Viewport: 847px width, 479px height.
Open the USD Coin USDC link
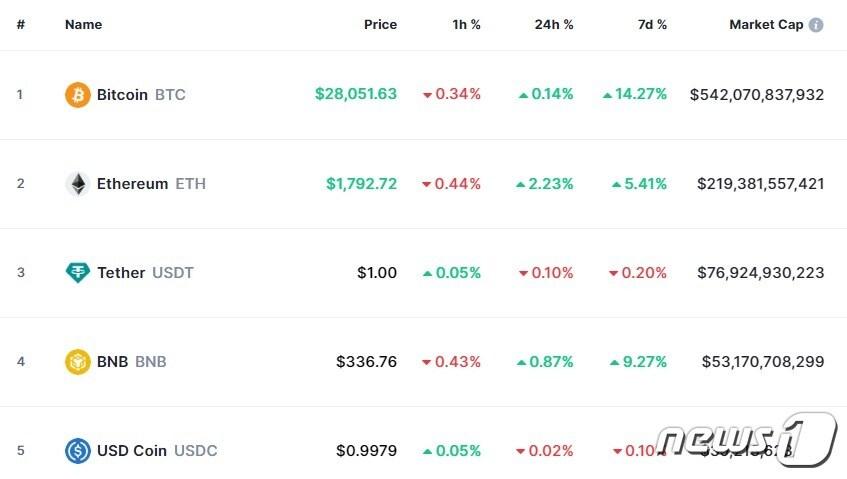click(x=156, y=451)
